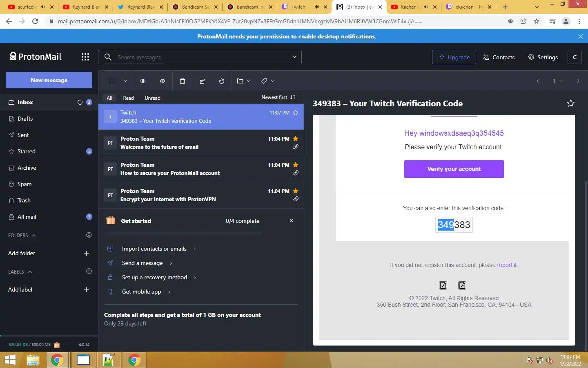Screen dimensions: 588x368
Task: Reload the page in Chrome
Action: 35,21
